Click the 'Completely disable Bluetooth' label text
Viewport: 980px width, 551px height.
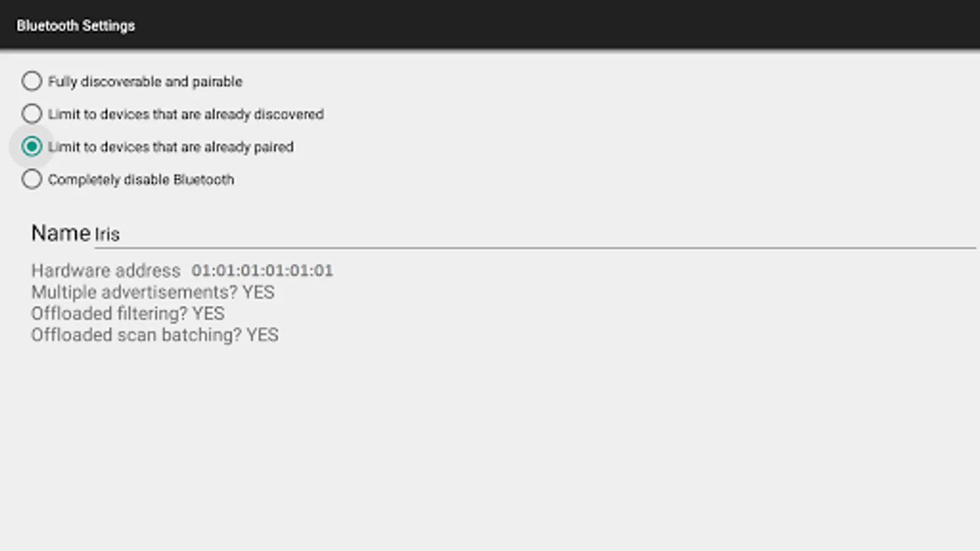141,180
